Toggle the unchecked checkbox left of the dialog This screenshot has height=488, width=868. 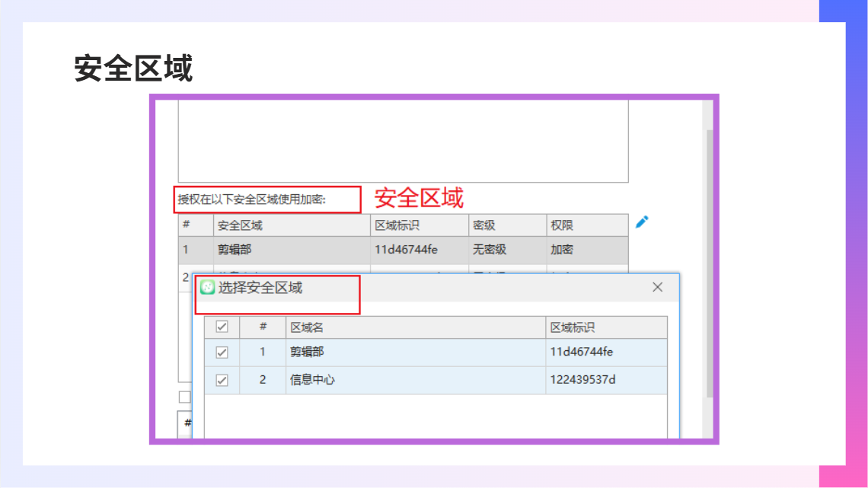coord(185,397)
